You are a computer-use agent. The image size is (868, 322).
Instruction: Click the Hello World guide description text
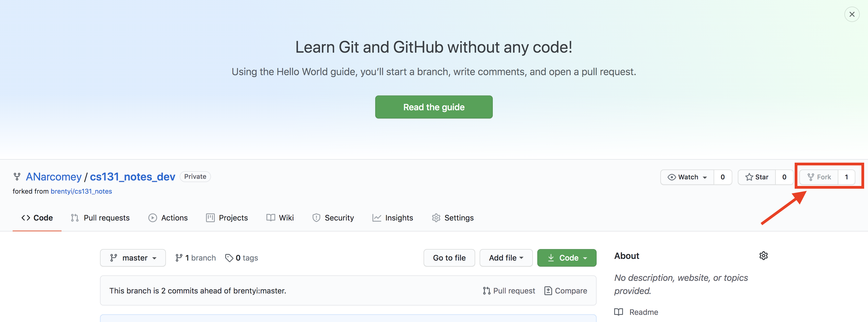pyautogui.click(x=434, y=72)
